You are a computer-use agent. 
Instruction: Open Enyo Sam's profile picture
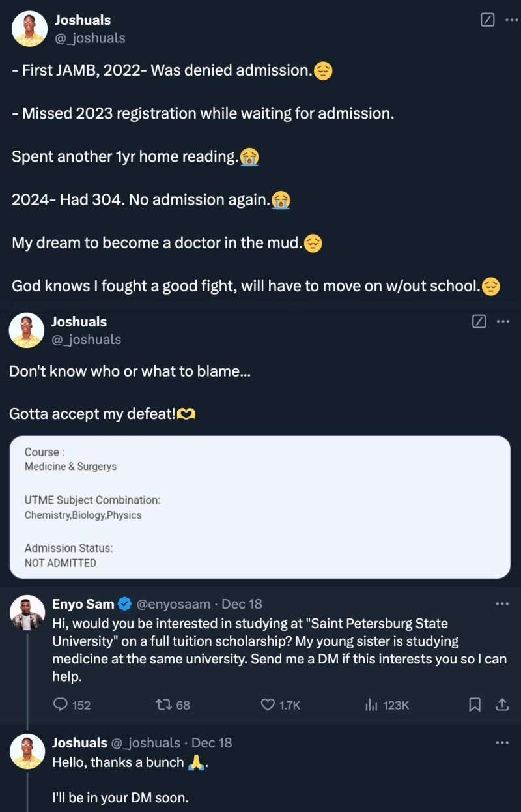click(x=27, y=613)
